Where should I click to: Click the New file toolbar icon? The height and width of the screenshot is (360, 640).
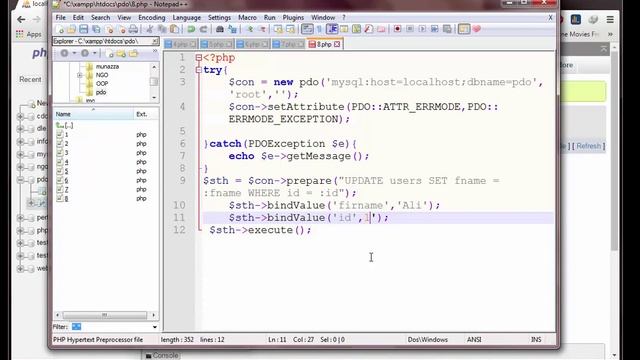[60, 29]
